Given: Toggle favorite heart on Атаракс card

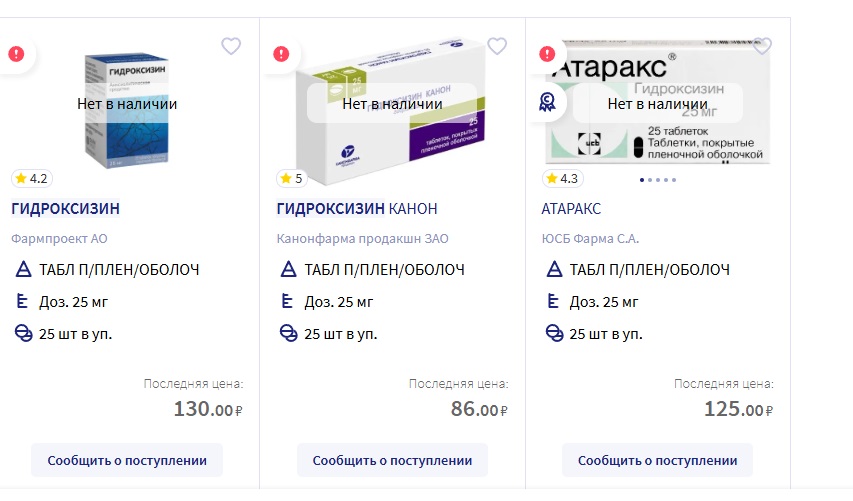Looking at the screenshot, I should click(762, 46).
